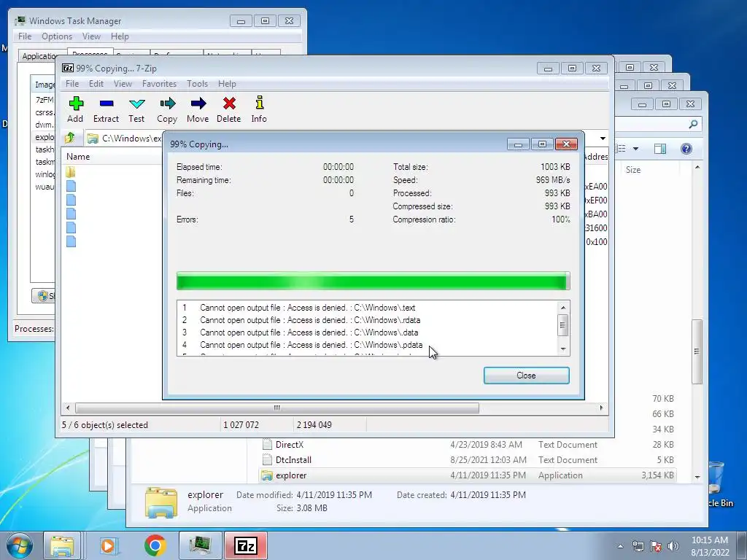Click the Extract toolbar icon
The width and height of the screenshot is (747, 560).
click(106, 109)
